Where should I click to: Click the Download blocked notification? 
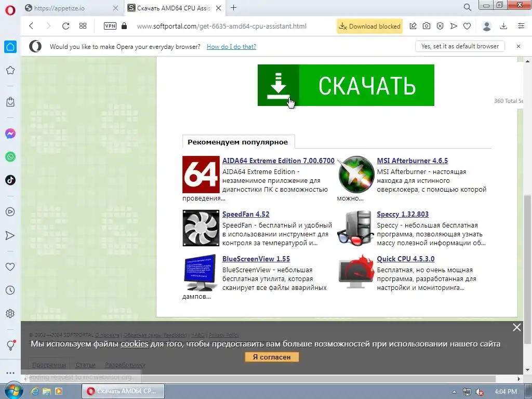[x=369, y=26]
